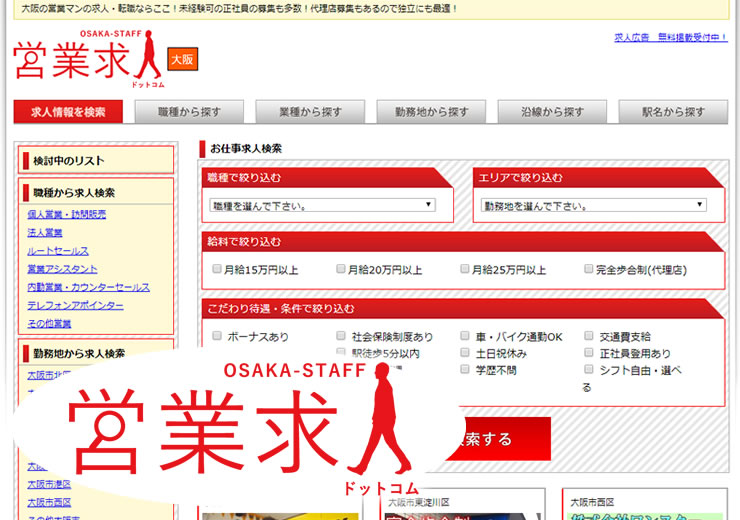This screenshot has height=520, width=740.
Task: Select the 求人情報を検索 tab
Action: [68, 112]
